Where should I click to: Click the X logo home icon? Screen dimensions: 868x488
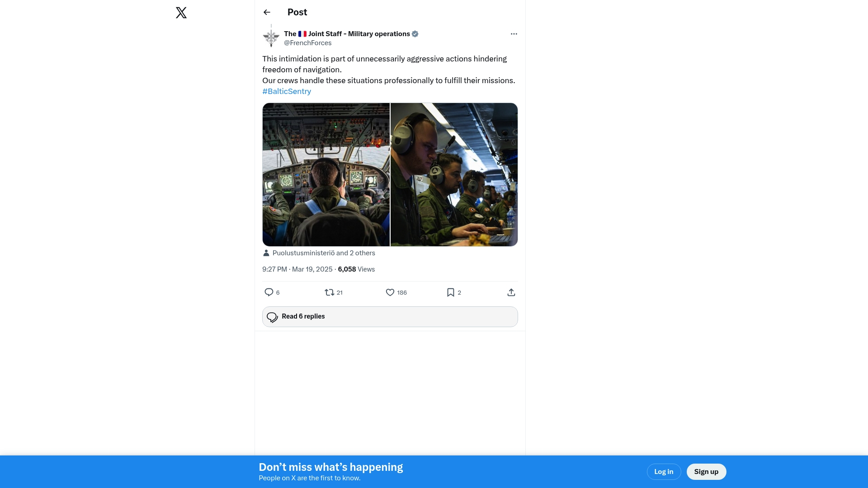pyautogui.click(x=181, y=13)
